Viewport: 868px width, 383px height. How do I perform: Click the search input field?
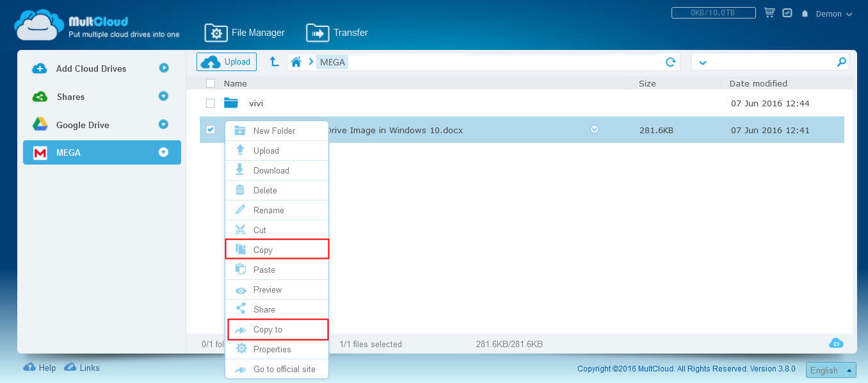pos(771,62)
